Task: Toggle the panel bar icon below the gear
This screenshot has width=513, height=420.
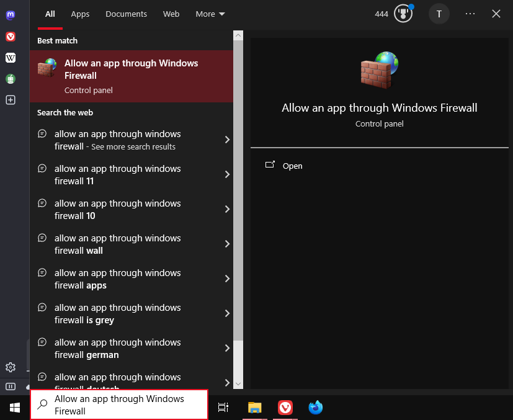Action: (x=10, y=386)
